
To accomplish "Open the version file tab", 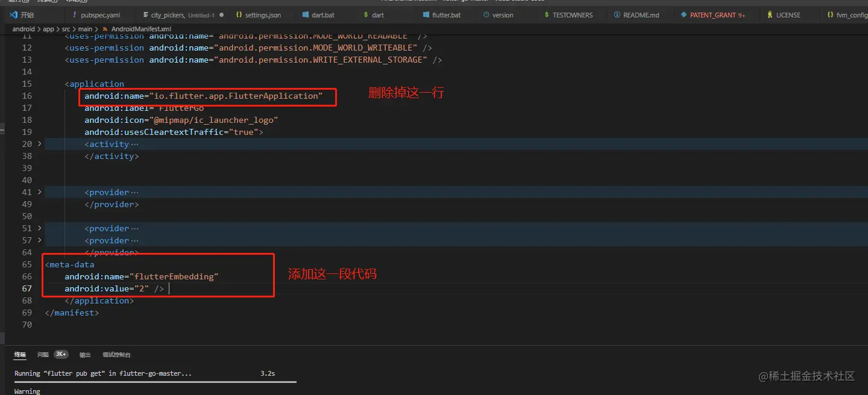I will [503, 15].
